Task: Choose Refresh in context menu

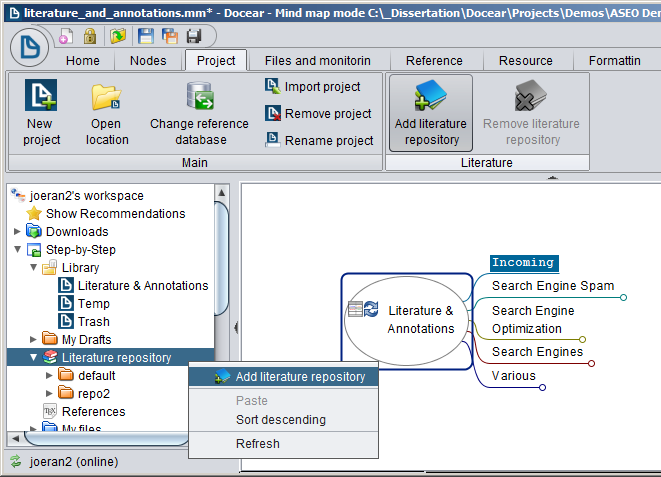Action: coord(283,444)
